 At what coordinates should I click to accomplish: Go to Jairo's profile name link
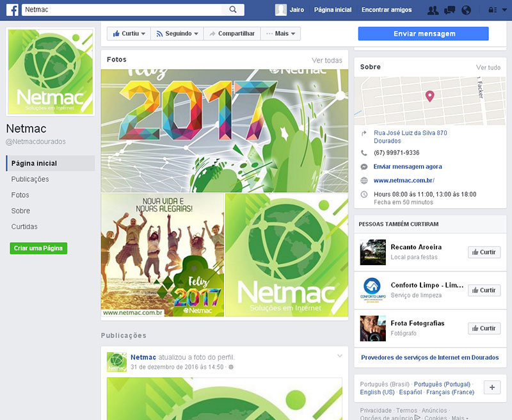click(296, 10)
